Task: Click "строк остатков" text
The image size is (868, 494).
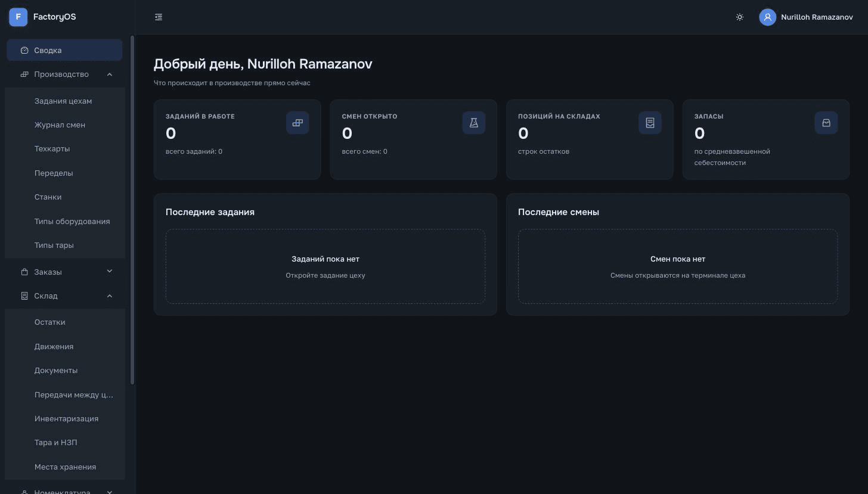Action: (544, 151)
